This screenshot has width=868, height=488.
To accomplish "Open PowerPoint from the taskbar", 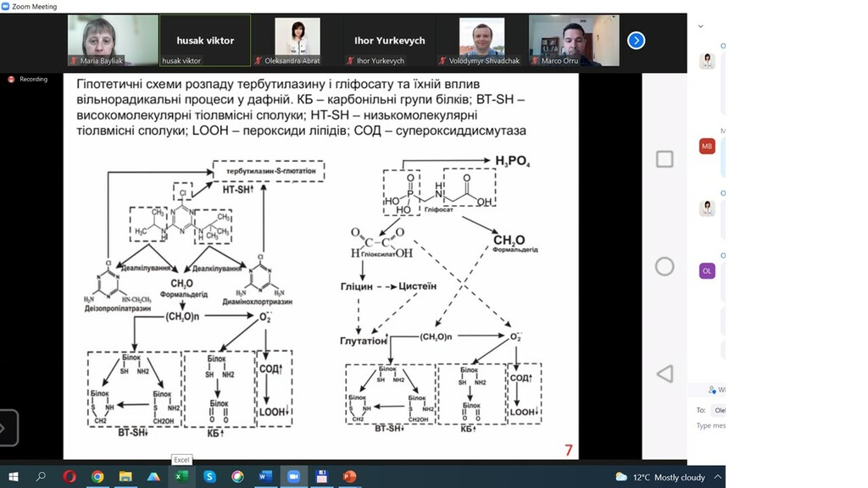I will pos(350,476).
